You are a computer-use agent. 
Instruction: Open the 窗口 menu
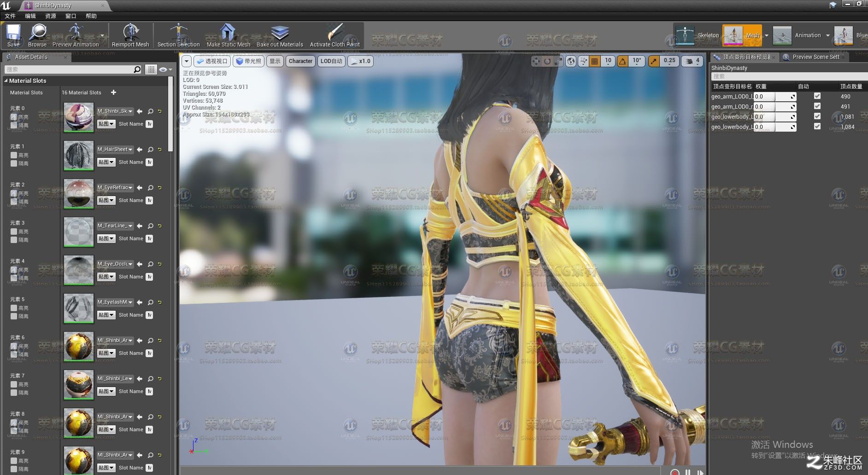click(x=70, y=16)
